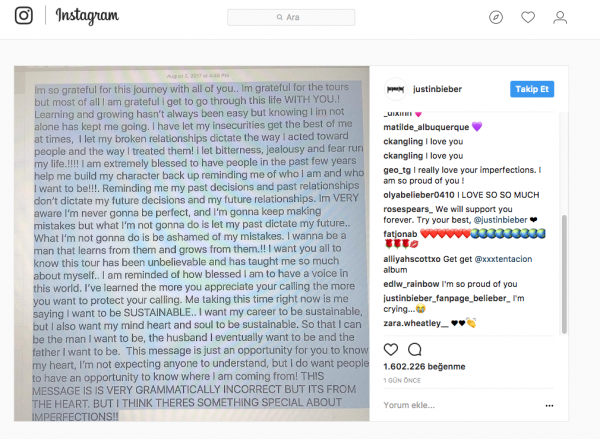Open the @xxxtentacion mention link
Viewport: 600px width, 439px height.
point(503,259)
